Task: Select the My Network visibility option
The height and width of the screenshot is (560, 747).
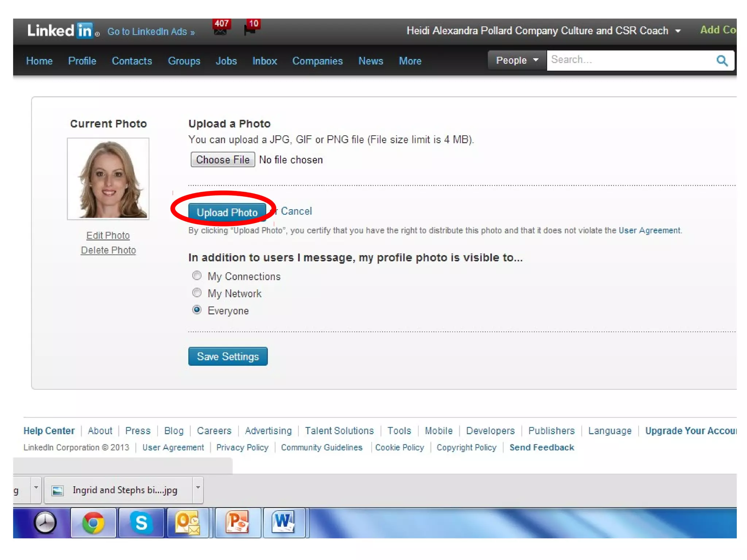Action: pyautogui.click(x=197, y=293)
